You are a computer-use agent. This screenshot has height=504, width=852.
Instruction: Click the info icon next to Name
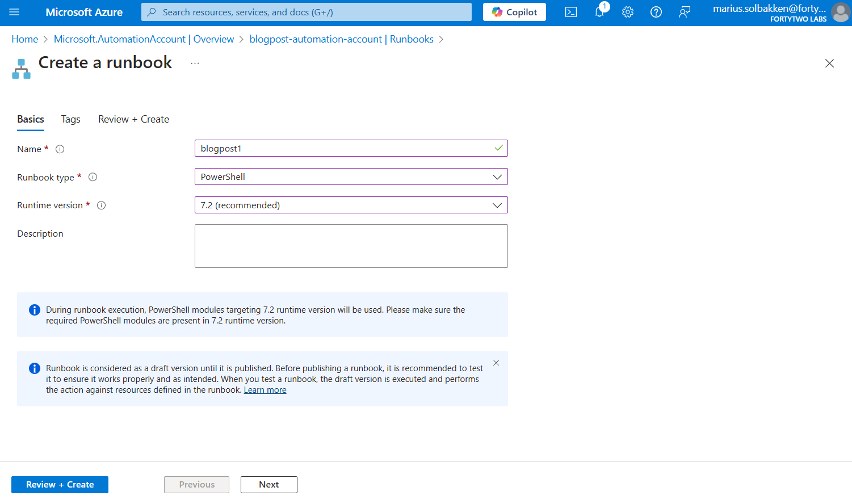(x=60, y=149)
